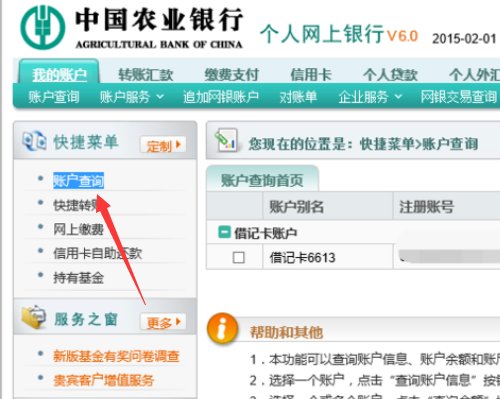
Task: Select 账户查询 in the green submenu bar
Action: click(54, 97)
